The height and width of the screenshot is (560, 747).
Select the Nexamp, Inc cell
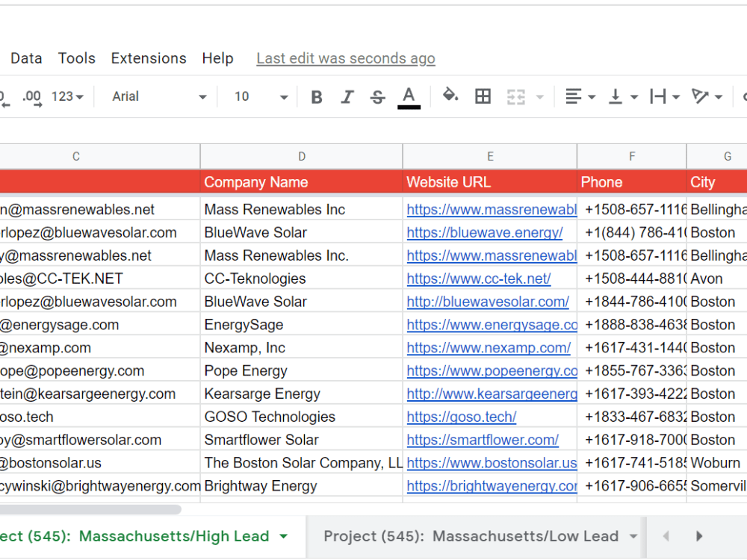click(x=302, y=348)
